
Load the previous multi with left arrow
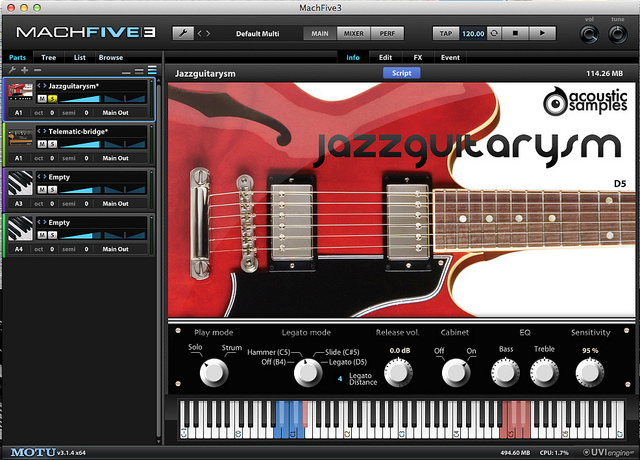tap(200, 33)
